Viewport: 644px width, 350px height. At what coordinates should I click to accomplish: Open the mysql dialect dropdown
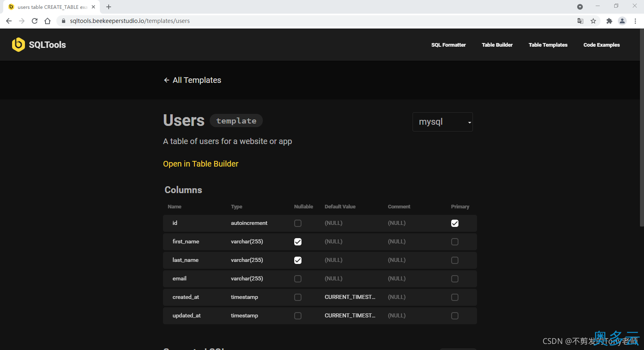(x=443, y=122)
